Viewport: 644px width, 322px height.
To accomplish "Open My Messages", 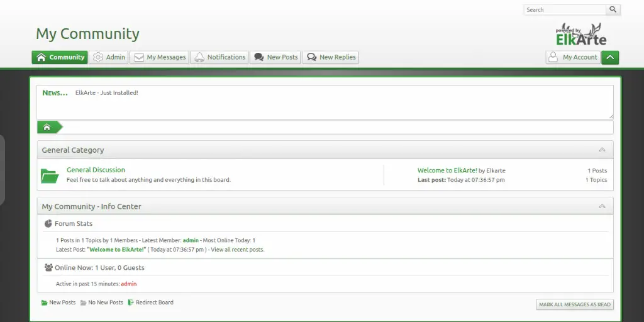I will tap(159, 57).
